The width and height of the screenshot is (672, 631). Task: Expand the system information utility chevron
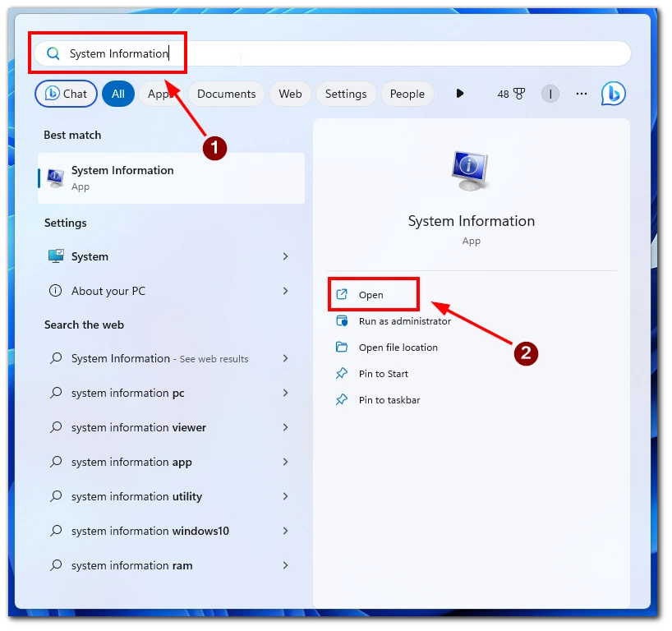click(285, 496)
